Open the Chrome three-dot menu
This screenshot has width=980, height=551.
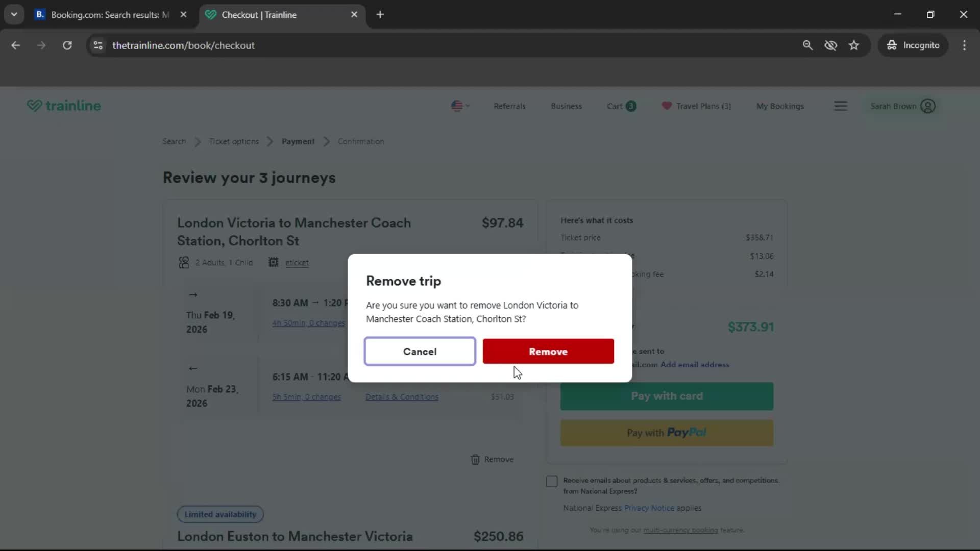(965, 45)
